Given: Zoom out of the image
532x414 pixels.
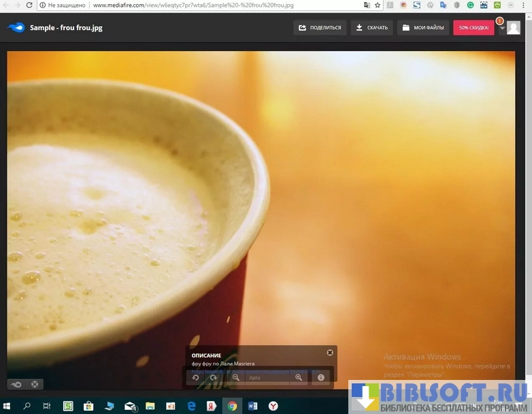Looking at the screenshot, I should 236,377.
